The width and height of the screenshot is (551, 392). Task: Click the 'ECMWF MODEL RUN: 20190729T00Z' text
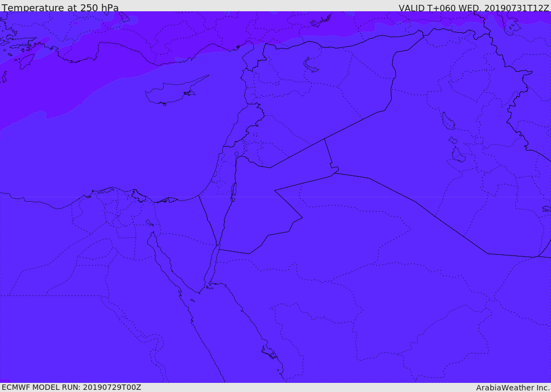tap(72, 388)
